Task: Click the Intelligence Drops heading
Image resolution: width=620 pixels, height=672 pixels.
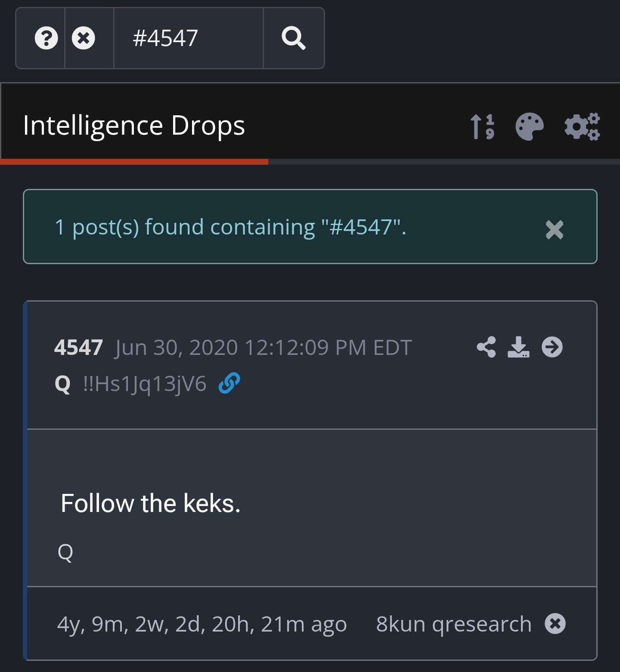Action: (x=134, y=126)
